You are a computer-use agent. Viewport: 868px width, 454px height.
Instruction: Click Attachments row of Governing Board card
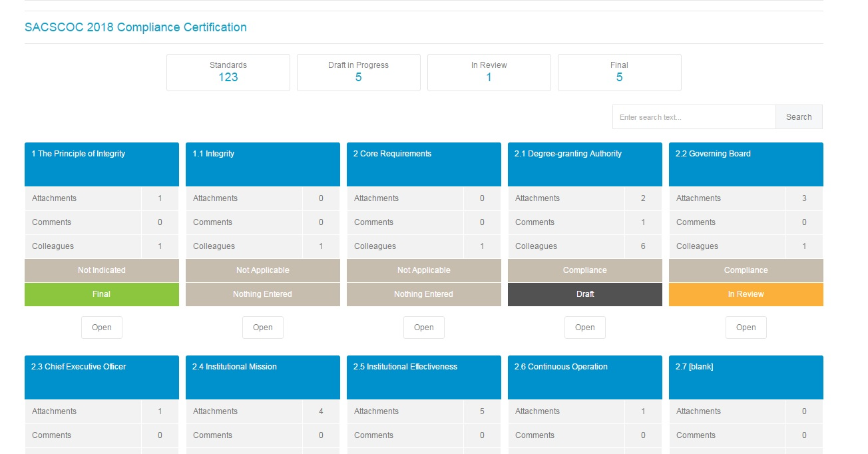[746, 198]
